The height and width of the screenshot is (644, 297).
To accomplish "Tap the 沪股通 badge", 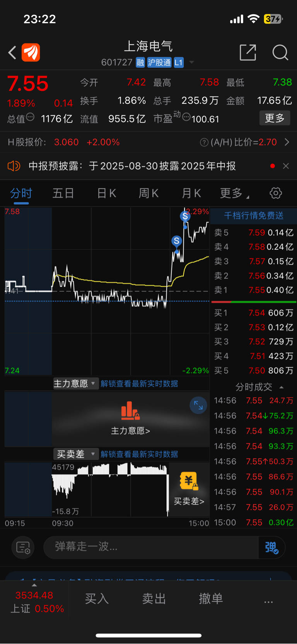I will pyautogui.click(x=159, y=62).
